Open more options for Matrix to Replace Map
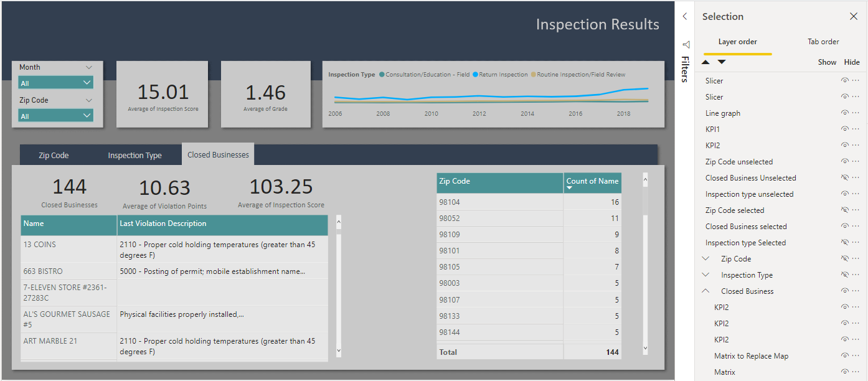The image size is (868, 381). pyautogui.click(x=856, y=355)
